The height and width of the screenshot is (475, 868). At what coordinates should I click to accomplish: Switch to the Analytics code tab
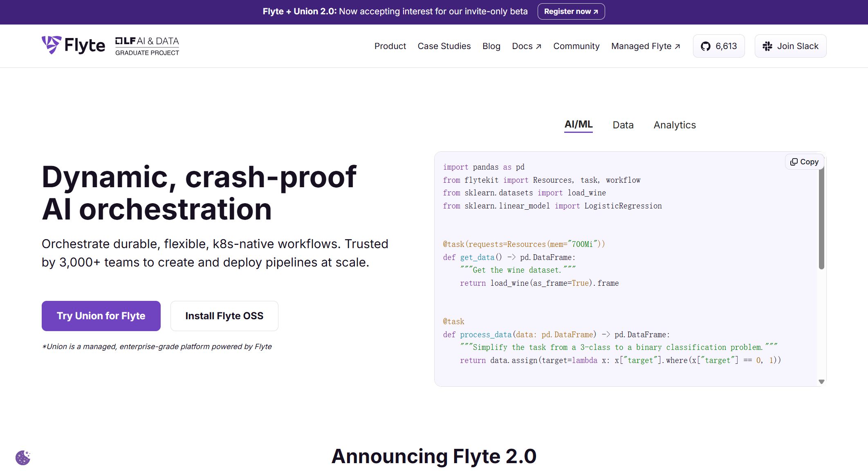675,125
